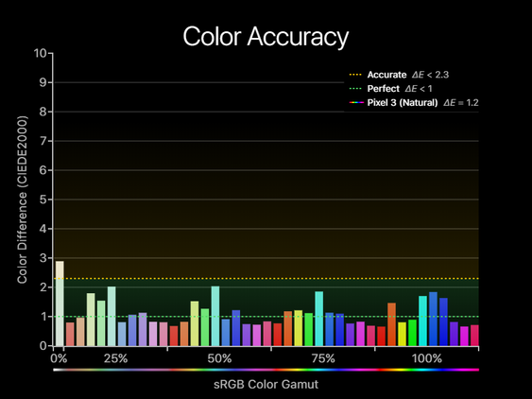Viewport: 532px width, 399px height.
Task: Click the pale mint bar near 25%
Action: [x=112, y=316]
